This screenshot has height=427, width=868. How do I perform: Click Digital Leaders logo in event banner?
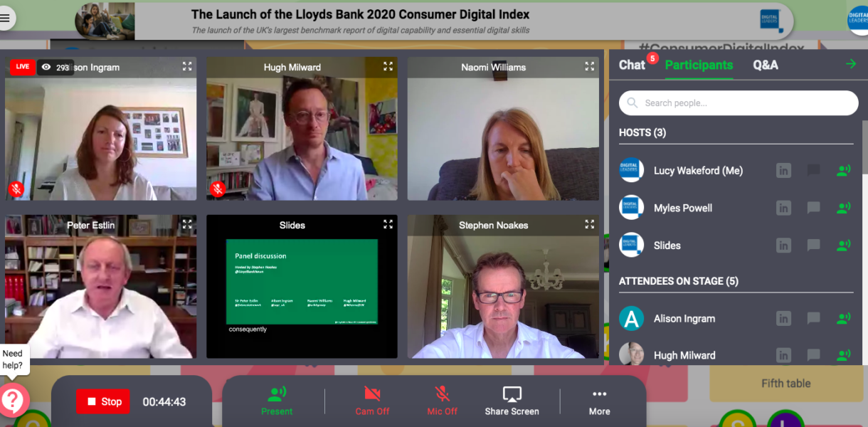771,20
